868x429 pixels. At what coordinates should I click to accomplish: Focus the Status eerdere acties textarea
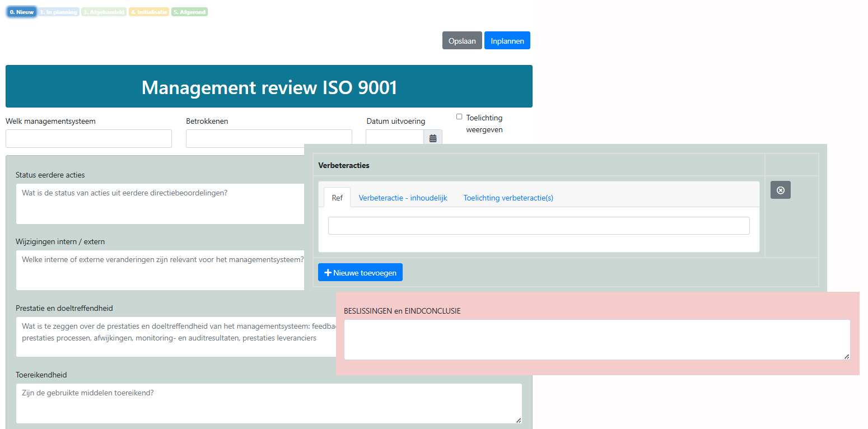[160, 204]
